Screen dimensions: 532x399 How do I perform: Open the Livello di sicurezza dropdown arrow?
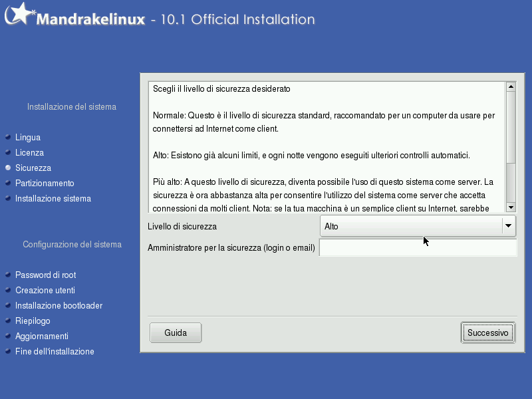click(x=509, y=226)
